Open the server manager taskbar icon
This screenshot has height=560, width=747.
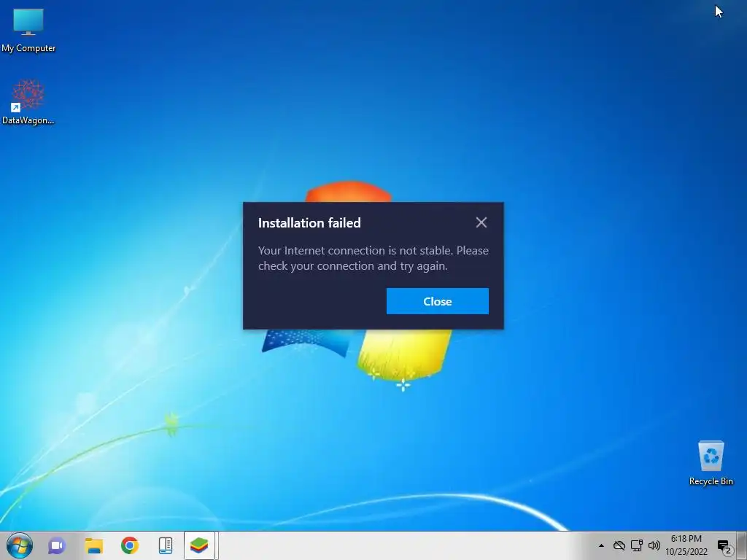pyautogui.click(x=166, y=545)
